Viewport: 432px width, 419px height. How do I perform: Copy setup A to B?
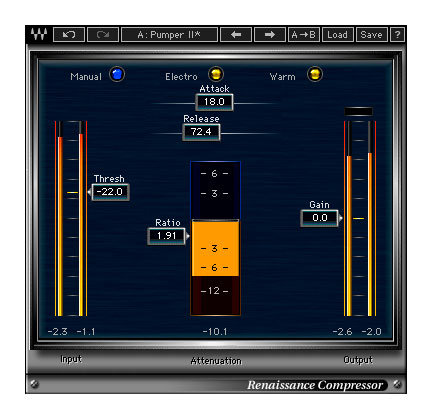(x=303, y=35)
